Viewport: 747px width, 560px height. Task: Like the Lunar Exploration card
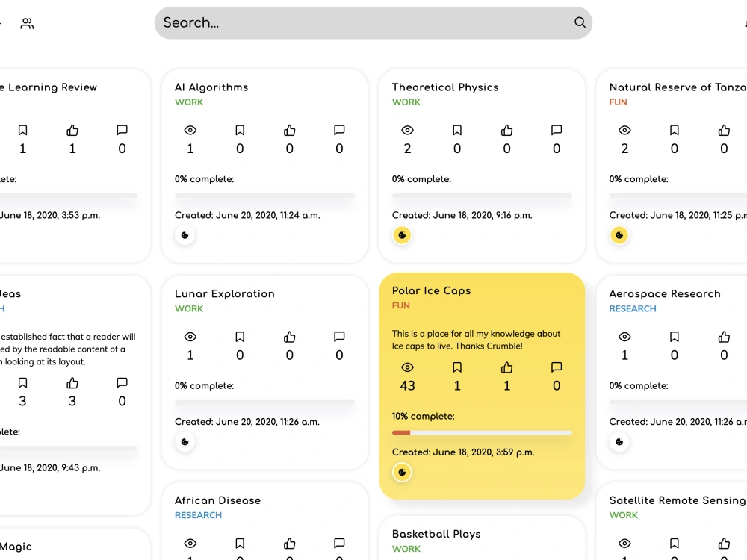289,337
